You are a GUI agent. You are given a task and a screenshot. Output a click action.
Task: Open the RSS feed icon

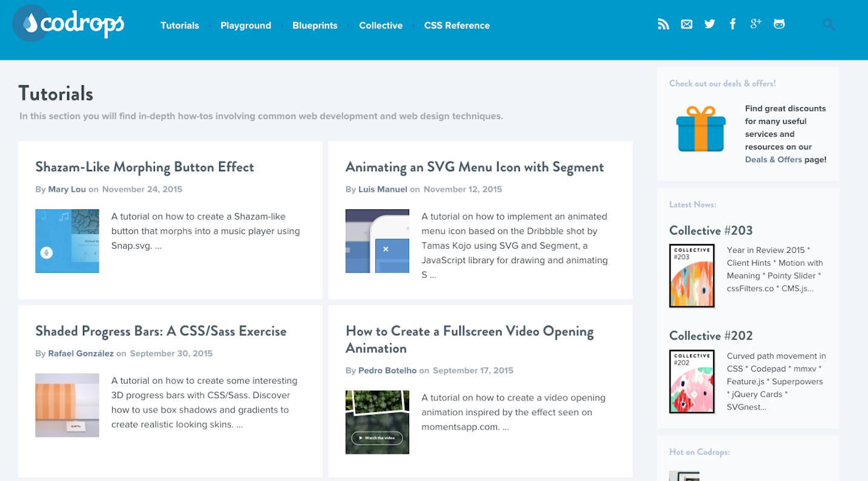663,24
